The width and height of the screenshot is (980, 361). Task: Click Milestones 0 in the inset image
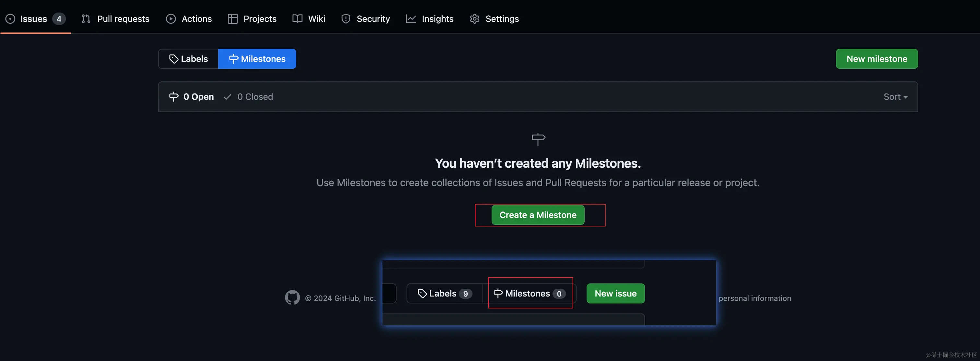pos(530,294)
